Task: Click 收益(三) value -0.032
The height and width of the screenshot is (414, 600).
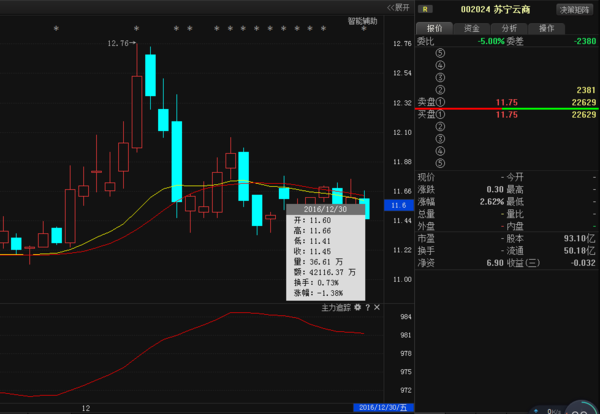Action: pos(582,263)
